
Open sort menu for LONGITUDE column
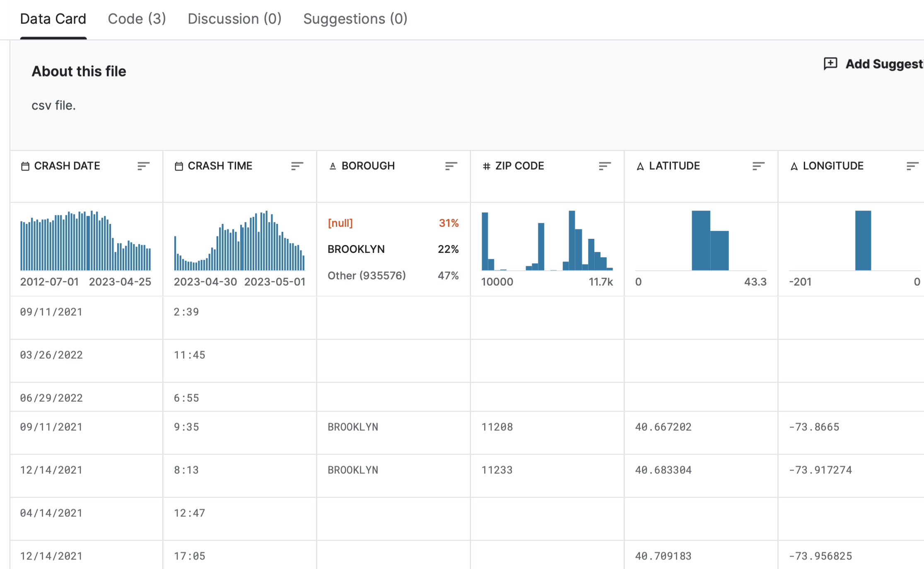[912, 166]
